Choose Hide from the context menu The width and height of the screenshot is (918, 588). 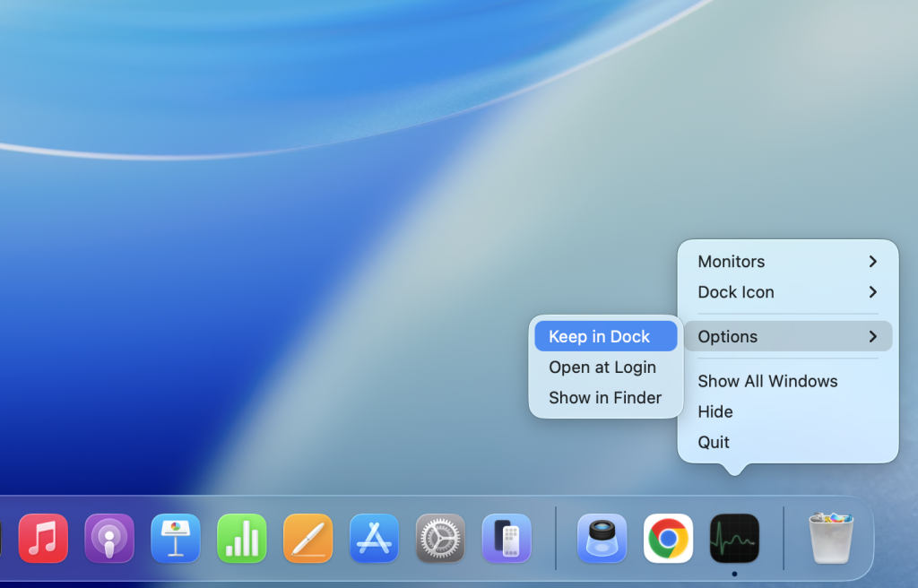tap(788, 411)
